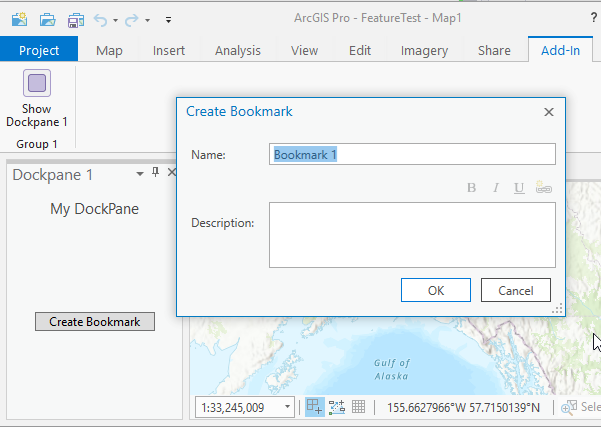Open the Dockpane 1 options dropdown arrow
This screenshot has width=601, height=427.
[140, 174]
